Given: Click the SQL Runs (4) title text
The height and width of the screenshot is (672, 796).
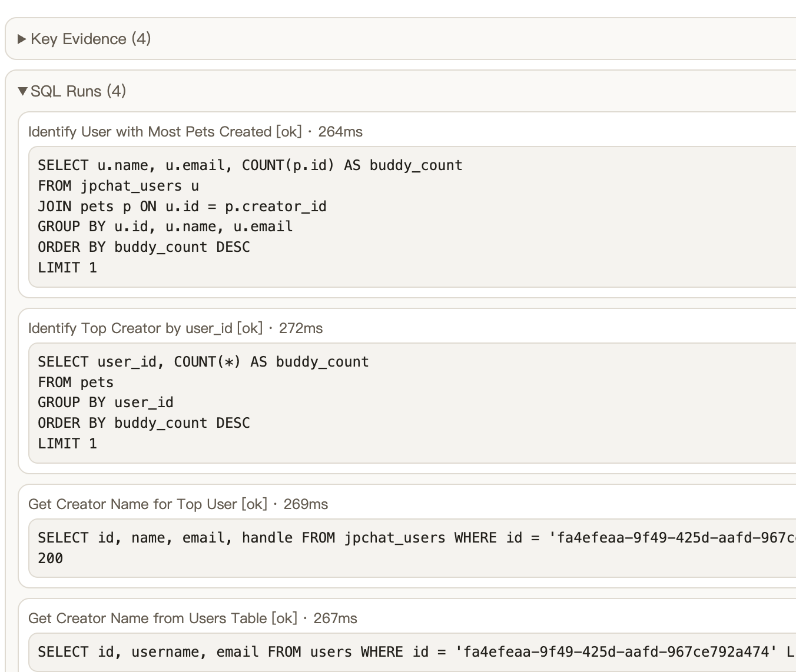Looking at the screenshot, I should tap(79, 91).
